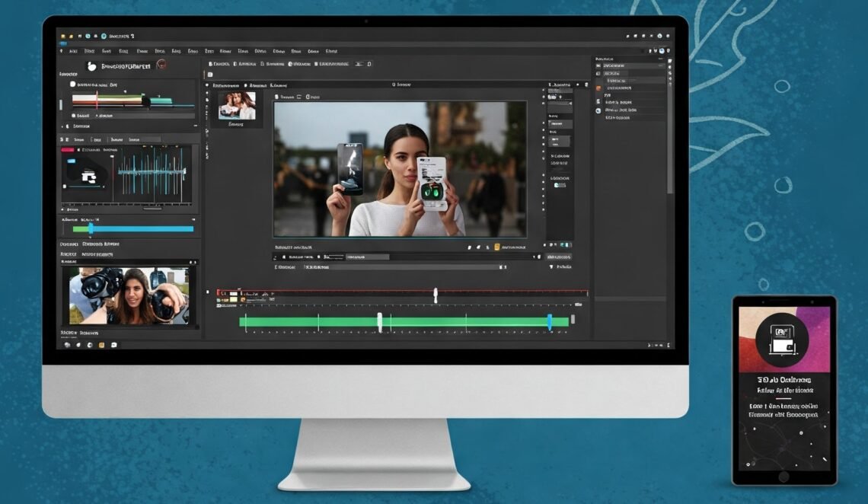Click the small blue tag in the dark waveform preview
This screenshot has height=504, width=868.
71,161
